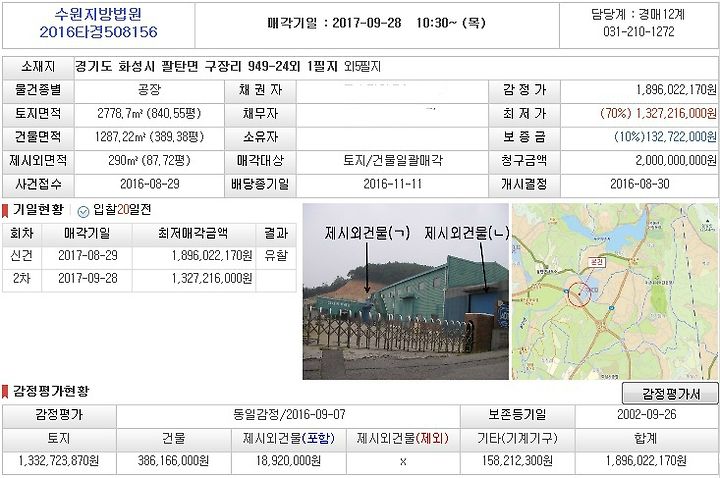Click the 유찰 result in the 신건 row
Image resolution: width=720 pixels, height=478 pixels.
tap(276, 255)
